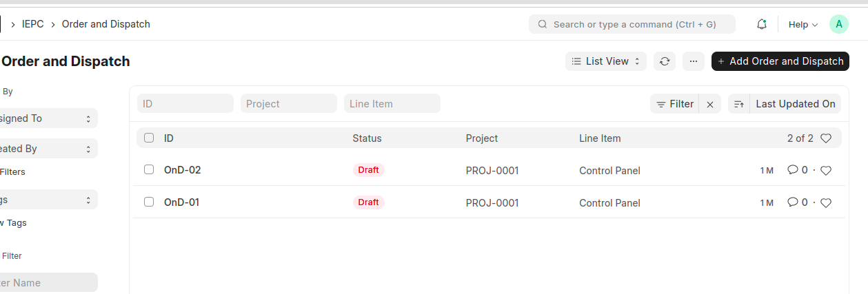Open the Filter button
Viewport: 868px width, 294px height.
[675, 104]
